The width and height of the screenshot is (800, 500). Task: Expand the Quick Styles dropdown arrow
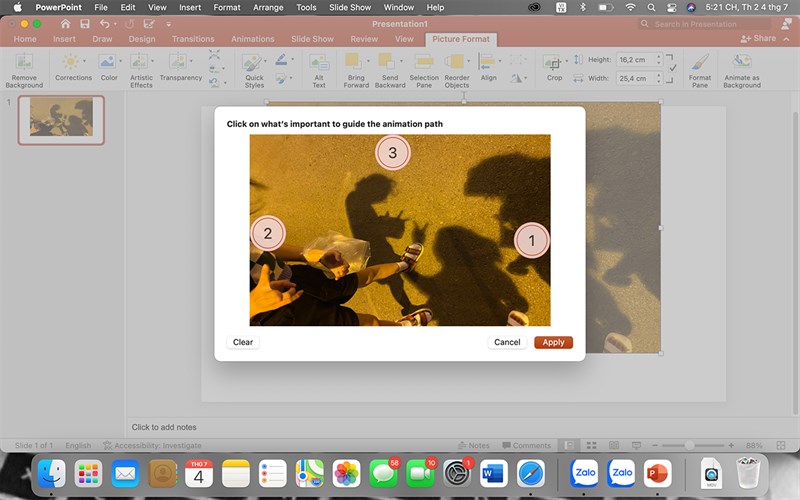point(265,61)
